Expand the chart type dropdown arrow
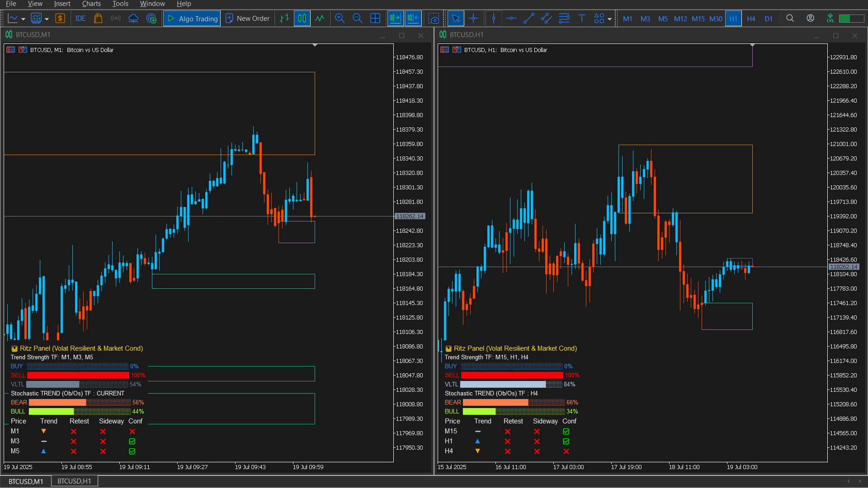Image resolution: width=868 pixels, height=488 pixels. [23, 19]
